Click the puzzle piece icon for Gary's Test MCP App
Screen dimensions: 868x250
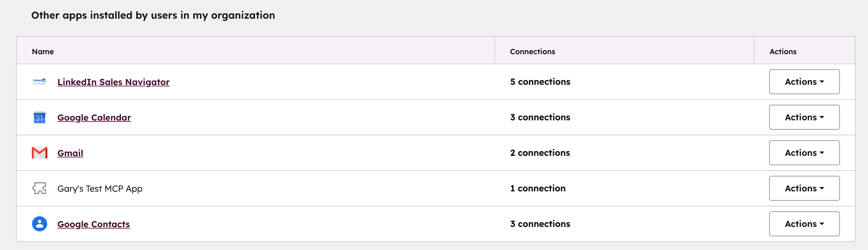39,188
